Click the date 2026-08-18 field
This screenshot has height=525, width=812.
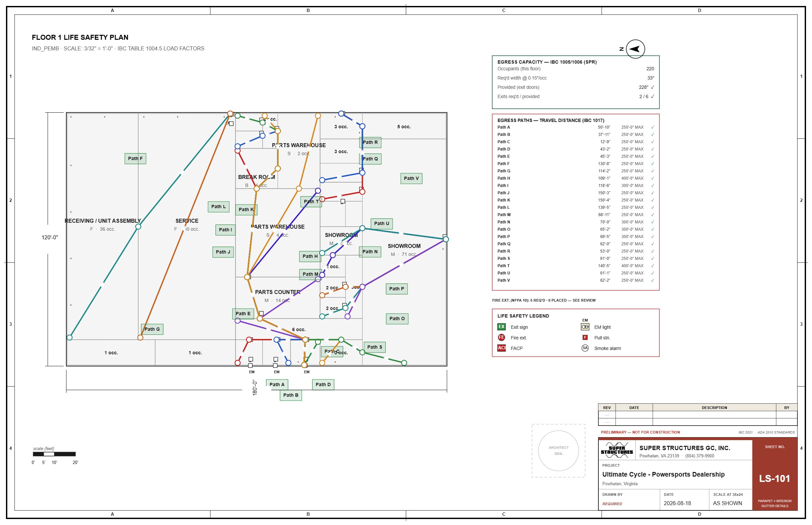coord(677,503)
